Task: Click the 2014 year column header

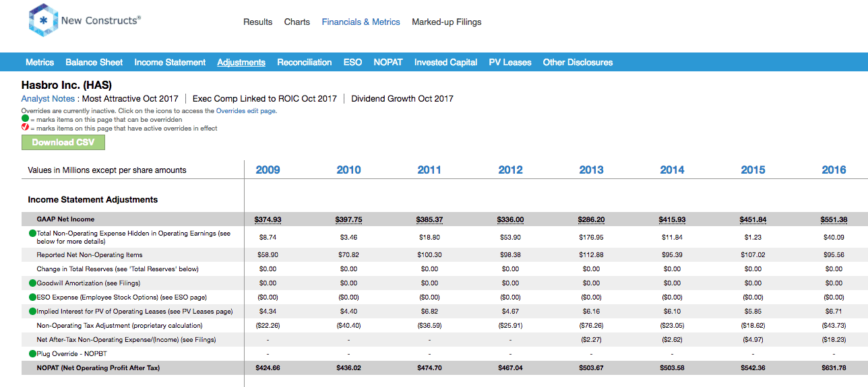Action: click(x=673, y=170)
